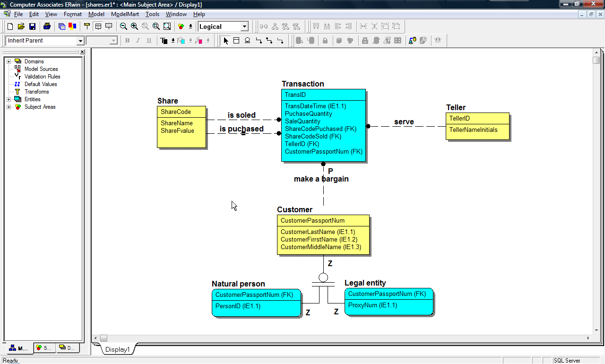Image resolution: width=605 pixels, height=364 pixels.
Task: Click the align tops icon
Action: [316, 26]
